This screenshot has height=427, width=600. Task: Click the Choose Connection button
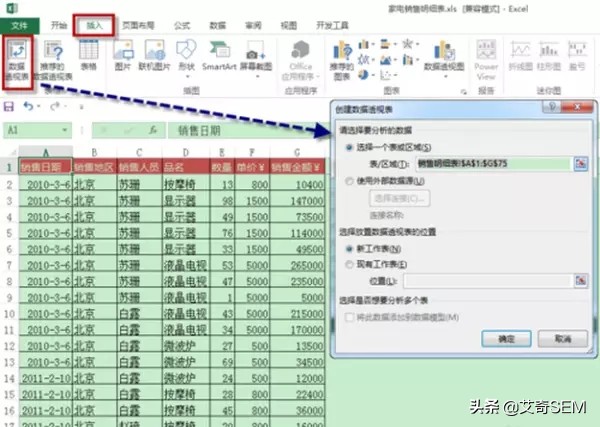click(x=399, y=198)
